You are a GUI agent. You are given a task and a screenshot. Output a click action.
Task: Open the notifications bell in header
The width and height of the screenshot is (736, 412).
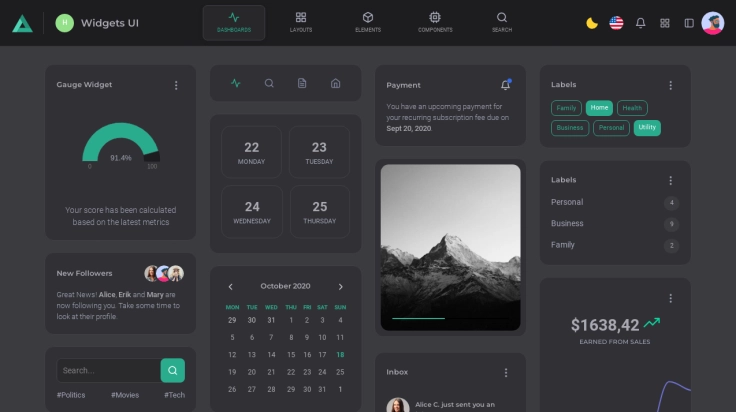[x=641, y=23]
